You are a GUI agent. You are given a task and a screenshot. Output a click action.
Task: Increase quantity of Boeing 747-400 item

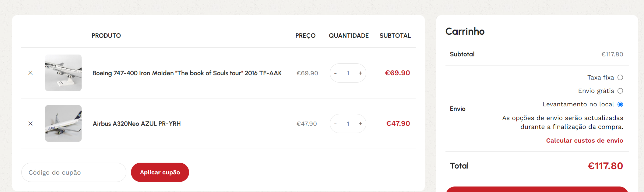tap(361, 73)
